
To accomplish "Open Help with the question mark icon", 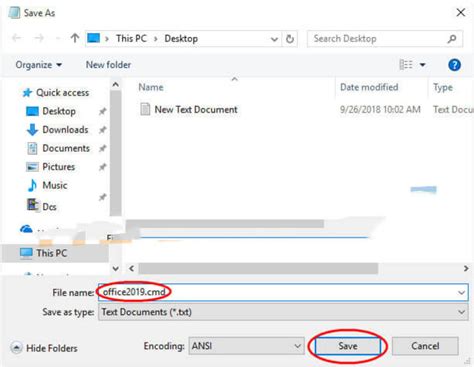I will click(x=454, y=65).
